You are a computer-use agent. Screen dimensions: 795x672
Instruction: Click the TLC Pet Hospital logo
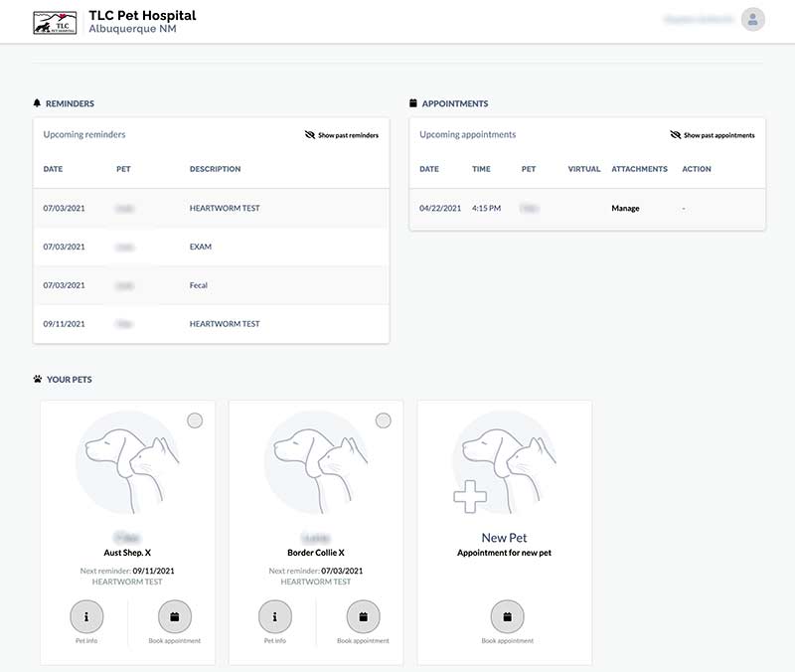tap(55, 21)
